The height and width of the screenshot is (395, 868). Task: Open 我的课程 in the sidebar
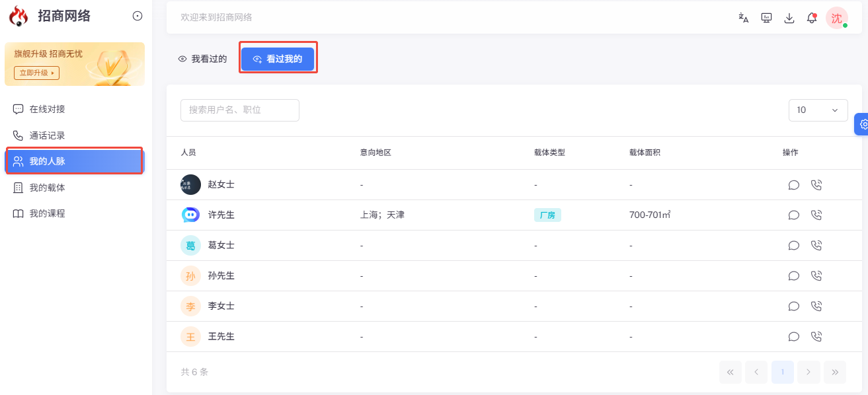(x=75, y=213)
